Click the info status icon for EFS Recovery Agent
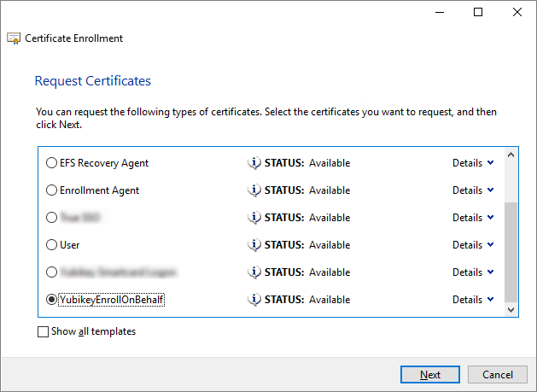This screenshot has height=392, width=537. pyautogui.click(x=254, y=163)
